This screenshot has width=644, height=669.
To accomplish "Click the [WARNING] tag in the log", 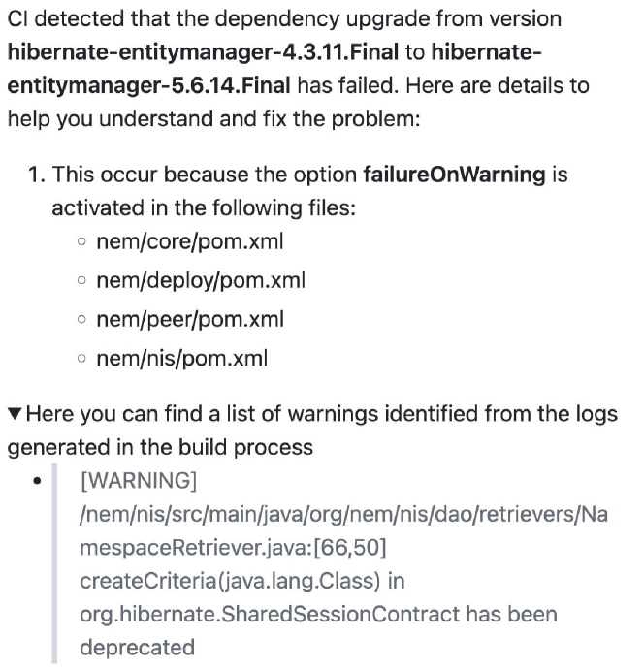I will tap(139, 481).
